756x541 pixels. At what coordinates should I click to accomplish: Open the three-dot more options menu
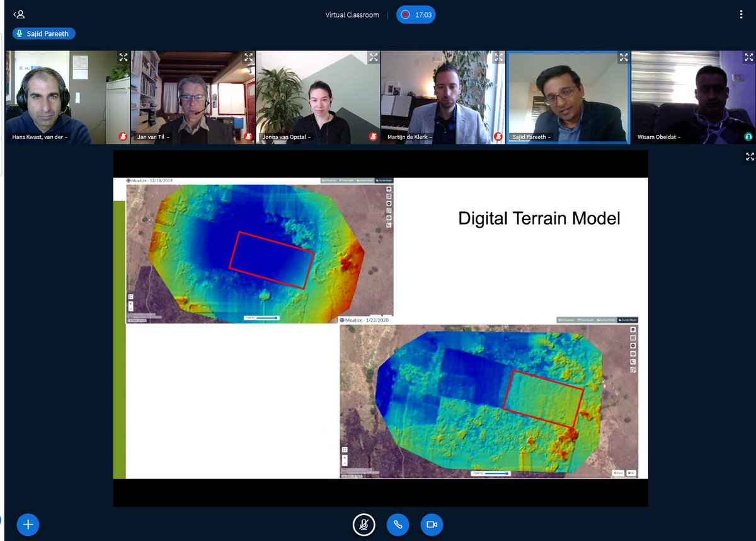point(742,14)
